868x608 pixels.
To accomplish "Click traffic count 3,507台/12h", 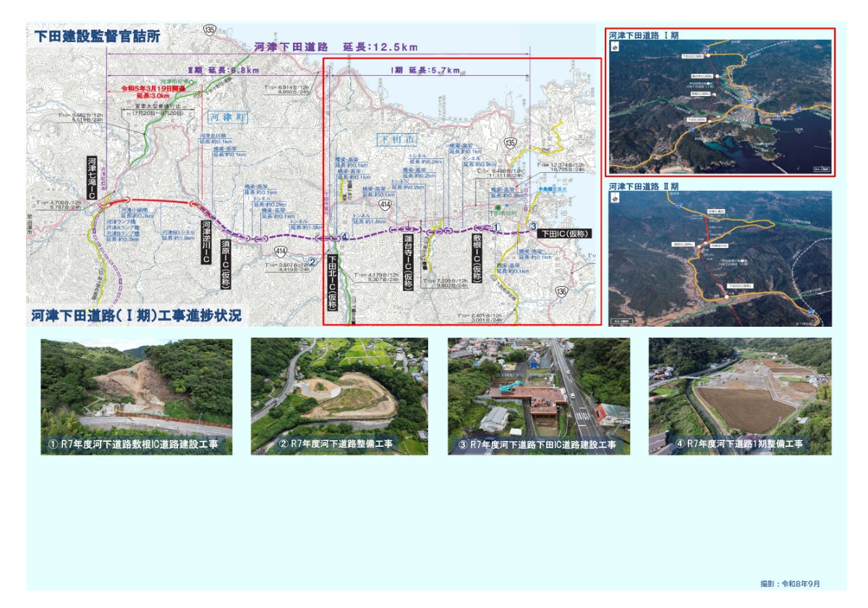I will coord(286,266).
